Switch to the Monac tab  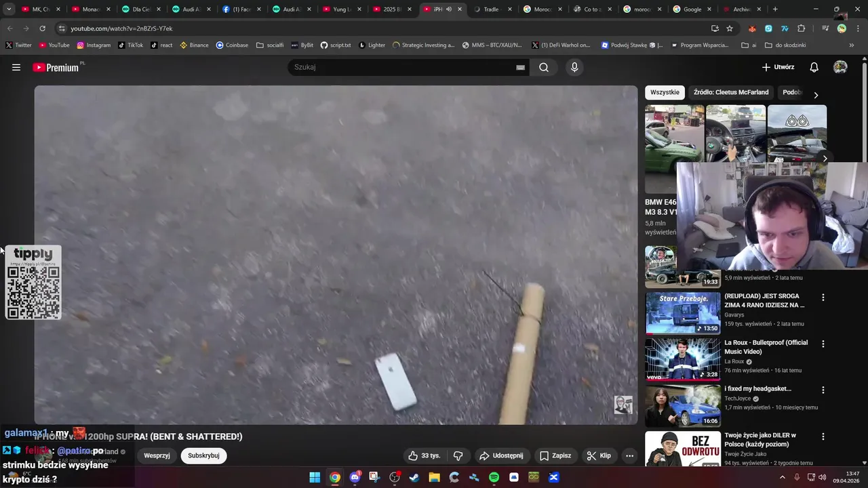pyautogui.click(x=91, y=9)
